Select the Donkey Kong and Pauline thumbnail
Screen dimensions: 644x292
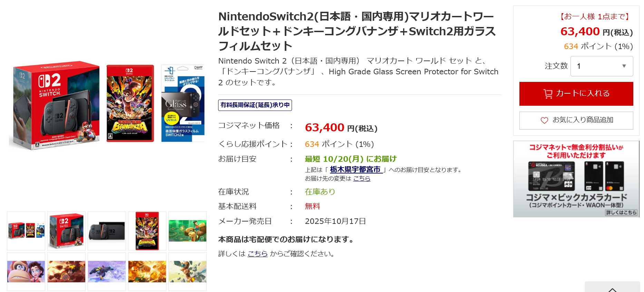26,272
